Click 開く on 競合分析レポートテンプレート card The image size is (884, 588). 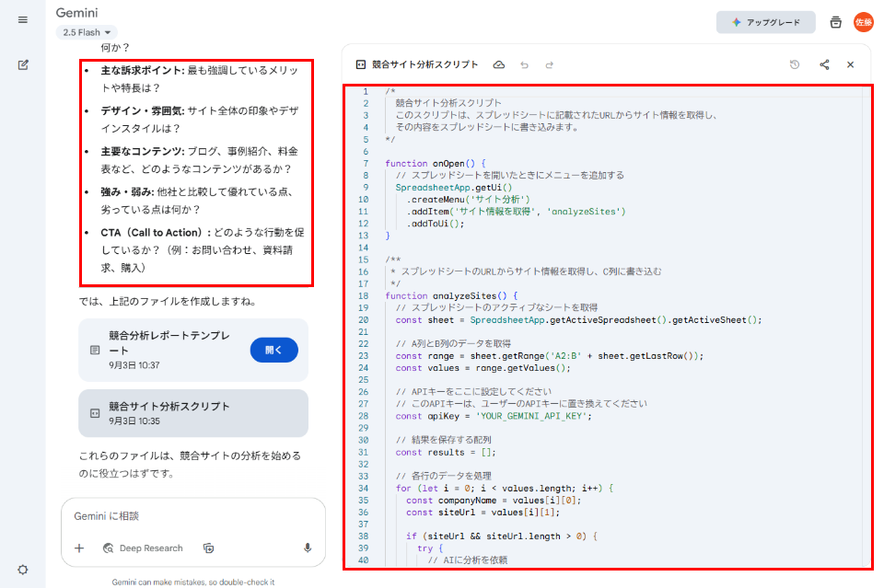(x=274, y=350)
